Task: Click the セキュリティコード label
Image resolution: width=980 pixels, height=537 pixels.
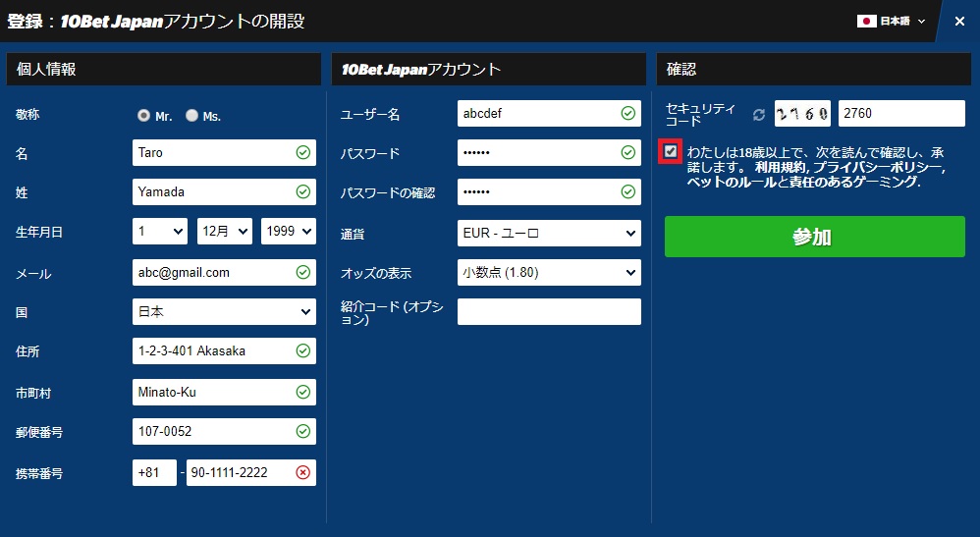Action: (x=700, y=115)
